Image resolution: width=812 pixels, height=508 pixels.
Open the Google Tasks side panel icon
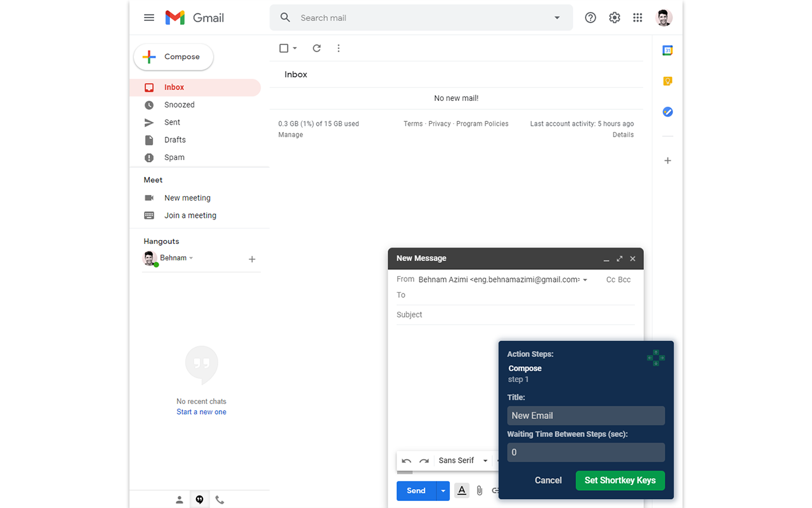667,112
